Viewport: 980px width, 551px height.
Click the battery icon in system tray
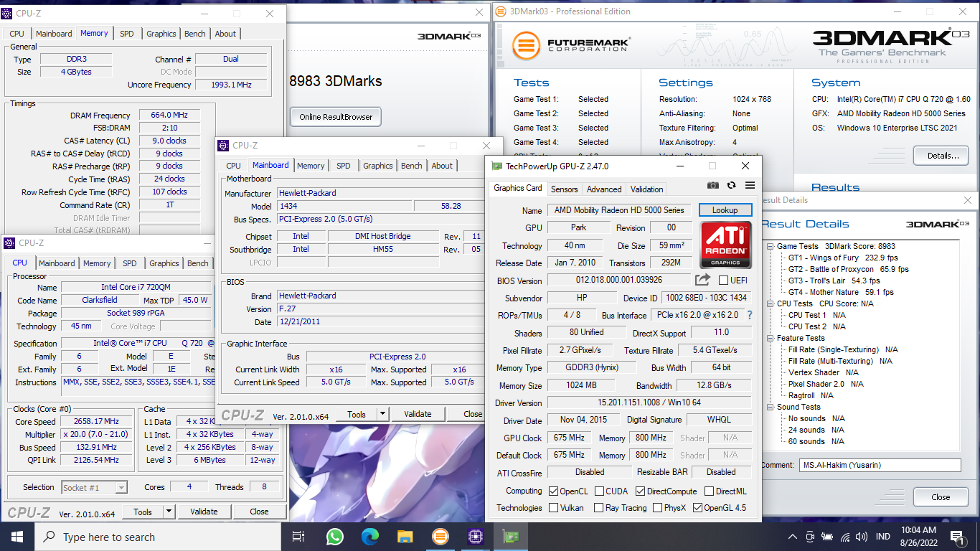click(827, 537)
